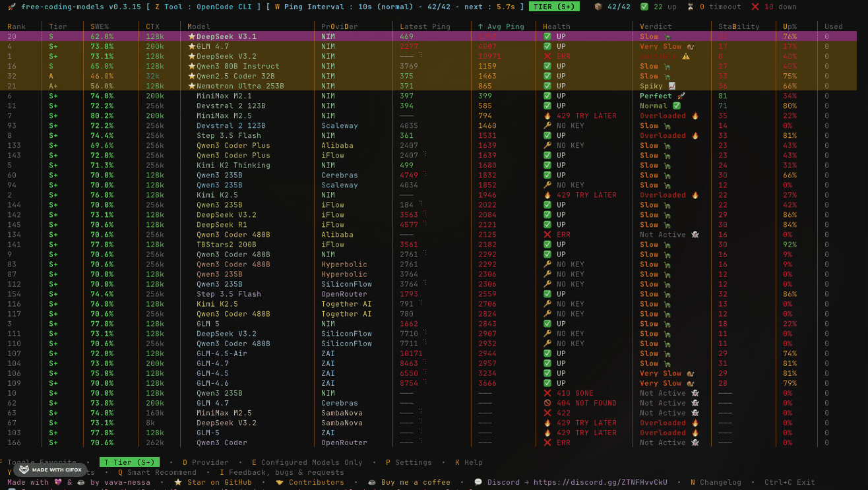Screen dimensions: 868x490
Task: Sort by the CTX column header
Action: pos(152,26)
